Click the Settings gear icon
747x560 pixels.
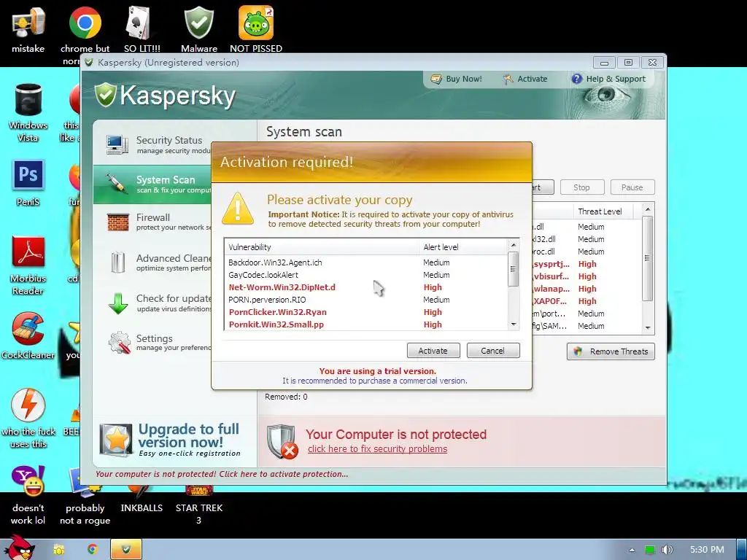(x=119, y=343)
